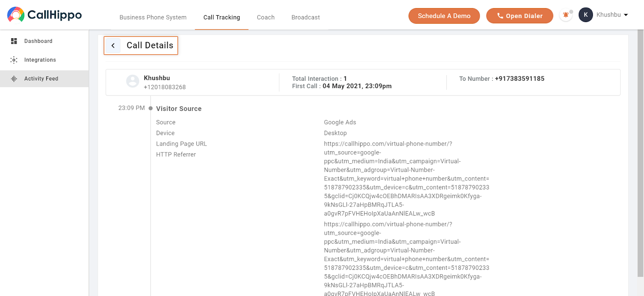Go back using the Call Details arrow
This screenshot has width=644, height=296.
(x=113, y=45)
